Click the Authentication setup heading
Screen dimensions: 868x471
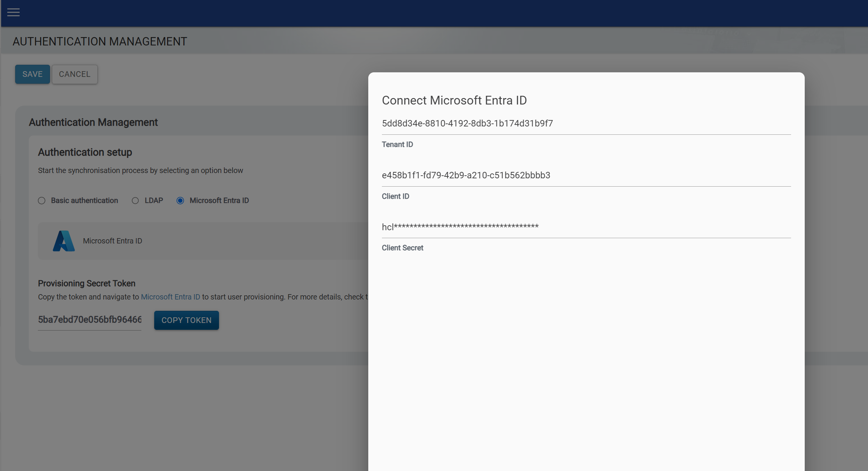pyautogui.click(x=85, y=152)
